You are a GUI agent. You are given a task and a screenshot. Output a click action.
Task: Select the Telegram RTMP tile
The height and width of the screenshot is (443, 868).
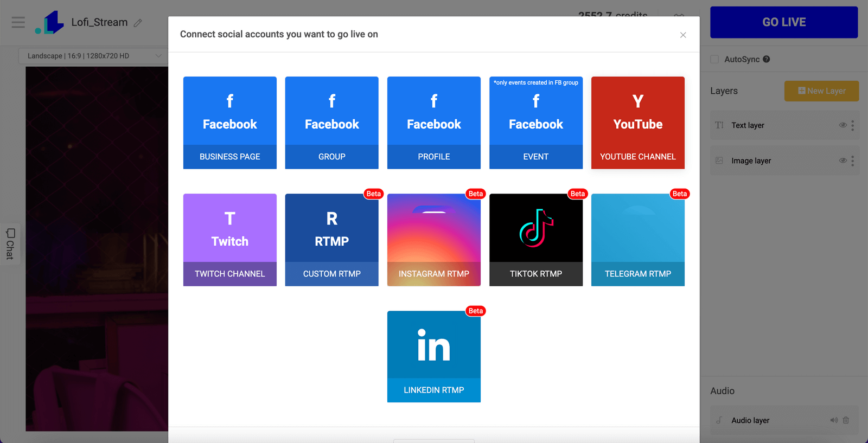click(638, 240)
